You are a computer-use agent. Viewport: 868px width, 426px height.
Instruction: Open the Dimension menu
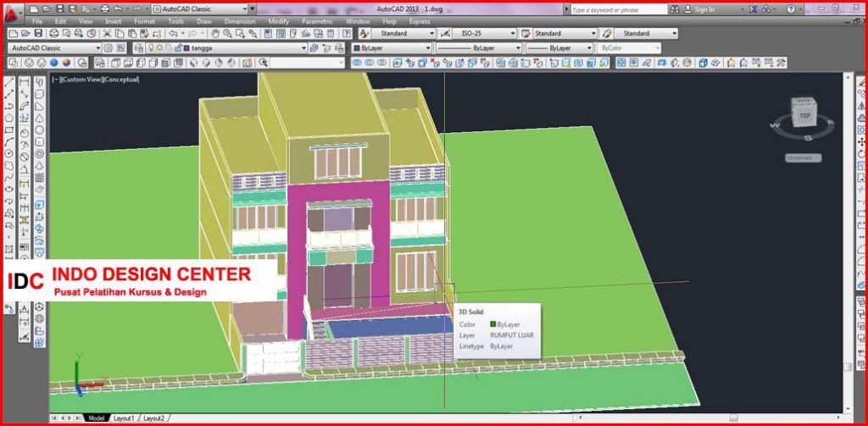240,21
